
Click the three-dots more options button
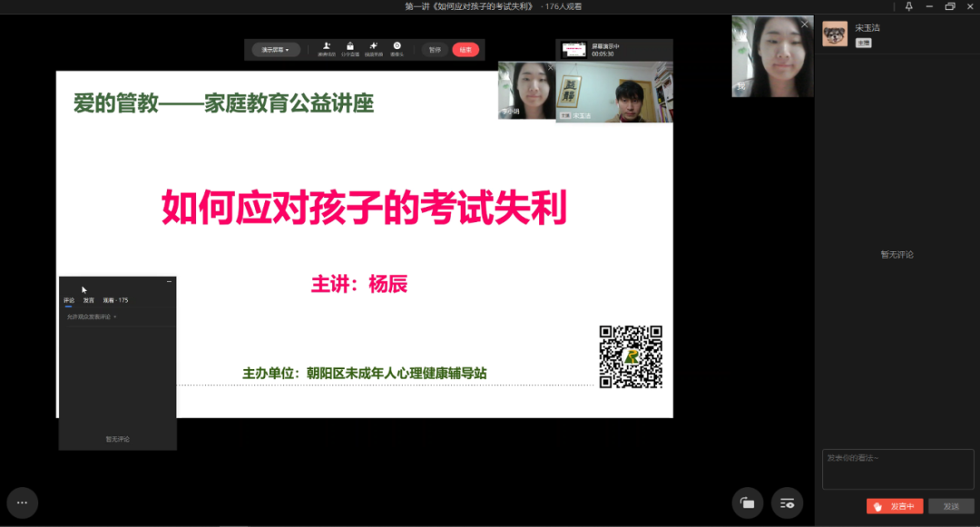[22, 503]
